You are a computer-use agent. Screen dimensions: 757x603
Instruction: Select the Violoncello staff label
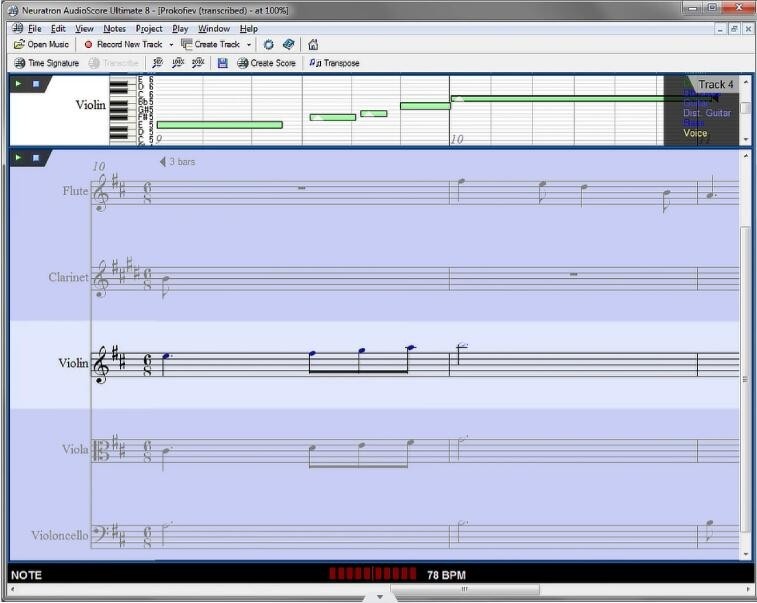tap(60, 535)
